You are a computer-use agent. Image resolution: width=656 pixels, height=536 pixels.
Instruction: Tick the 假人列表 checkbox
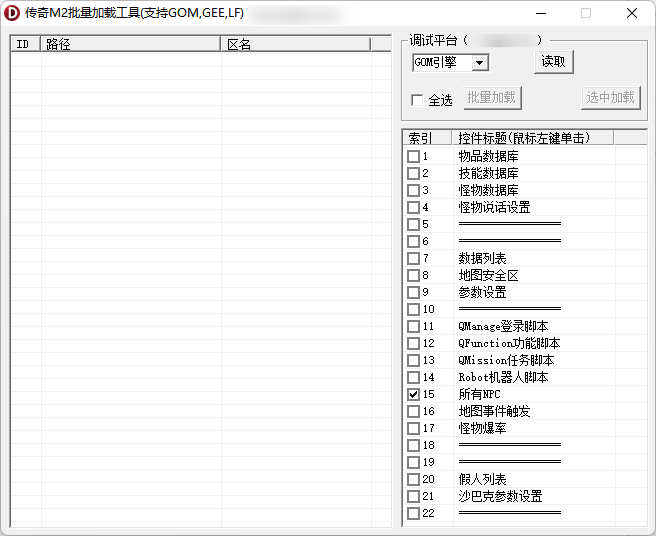pyautogui.click(x=413, y=480)
